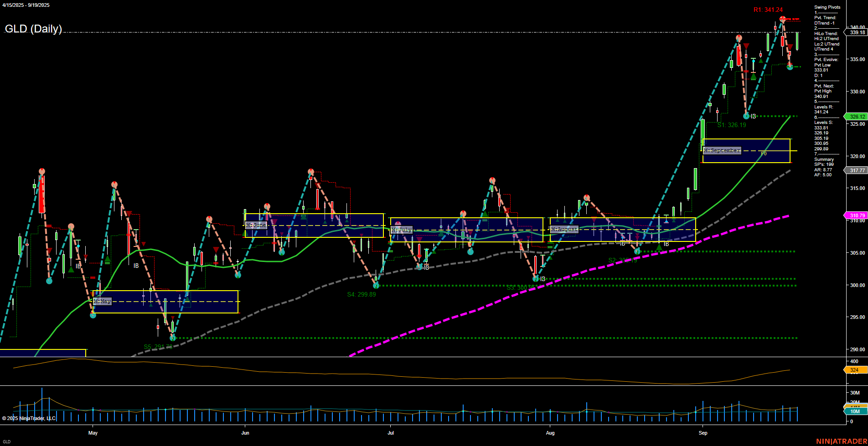This screenshot has width=868, height=446.
Task: Click the magenta 310.79 price axis marker
Action: tap(858, 215)
